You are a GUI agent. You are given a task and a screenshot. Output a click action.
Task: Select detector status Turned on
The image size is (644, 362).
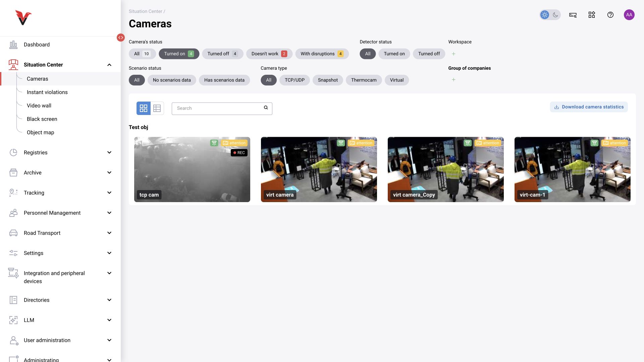[x=394, y=54]
